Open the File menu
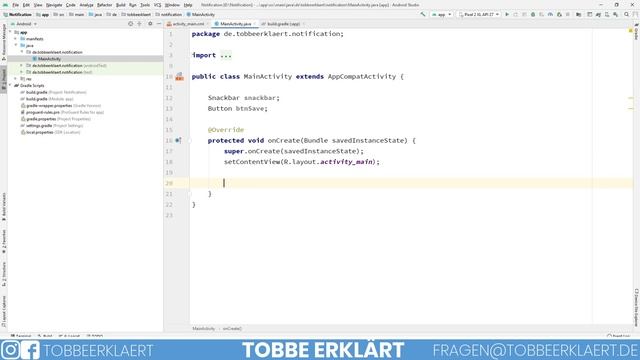This screenshot has height=360, width=640. 16,5
